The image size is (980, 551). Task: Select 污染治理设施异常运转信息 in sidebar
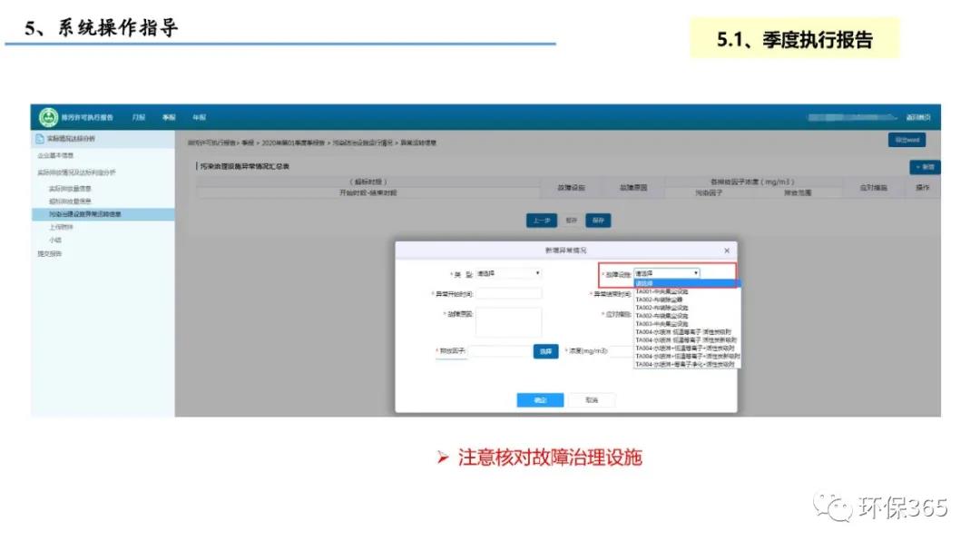85,214
